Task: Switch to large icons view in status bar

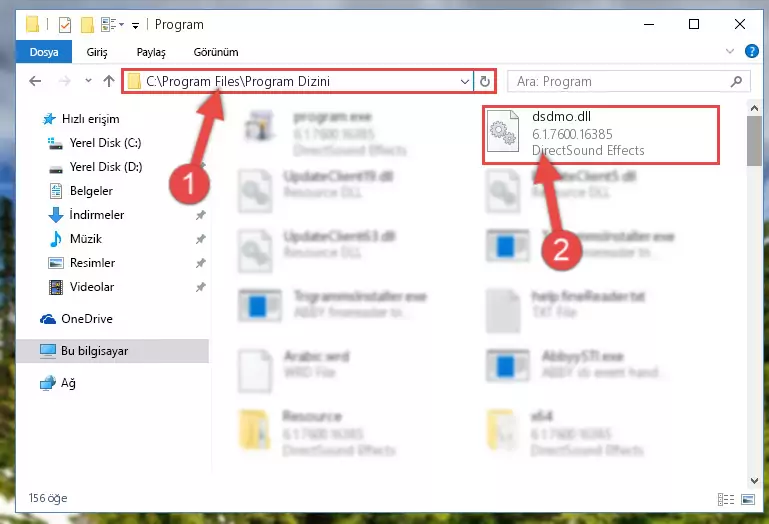Action: tap(748, 499)
